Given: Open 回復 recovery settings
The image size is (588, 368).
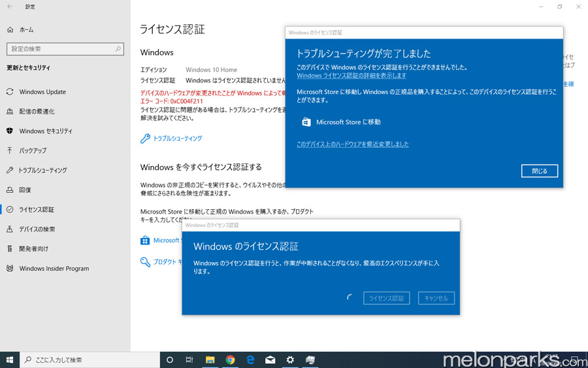Looking at the screenshot, I should coord(25,190).
